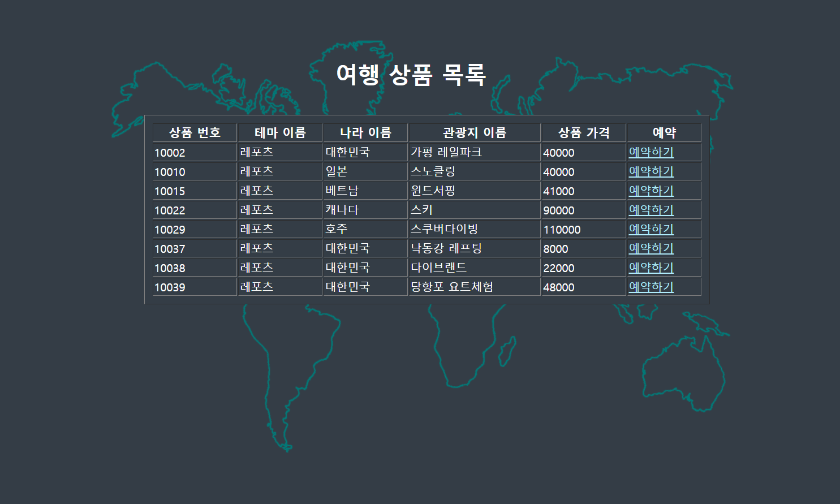Click 예약하기 in the 10037 row
840x504 pixels.
(651, 248)
